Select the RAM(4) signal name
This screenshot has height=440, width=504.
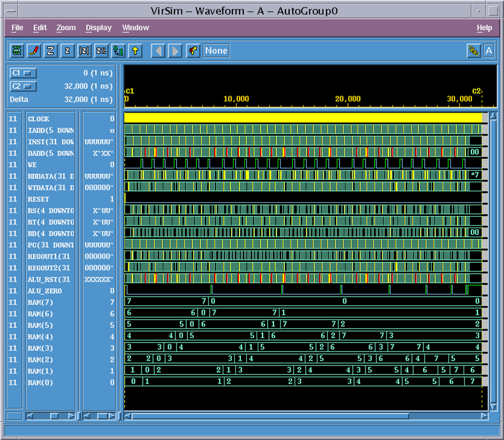coord(40,337)
